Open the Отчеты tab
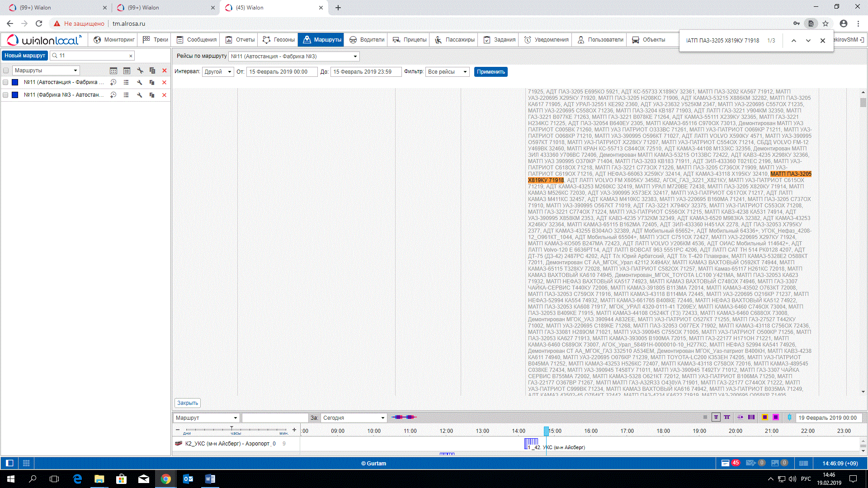The height and width of the screenshot is (488, 868). (x=240, y=40)
